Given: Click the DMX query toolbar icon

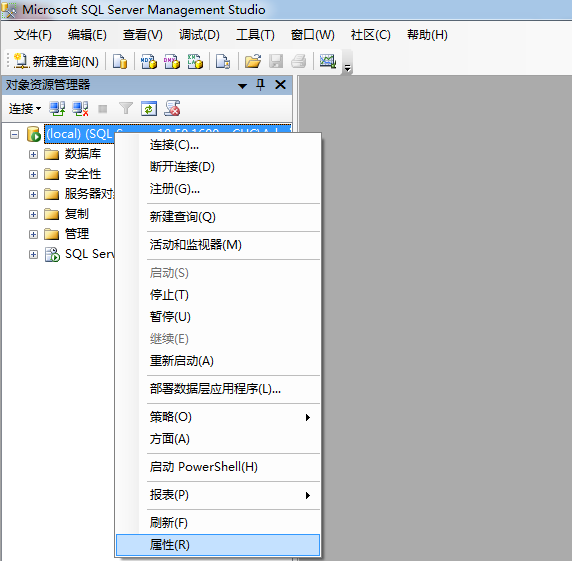Looking at the screenshot, I should (172, 61).
